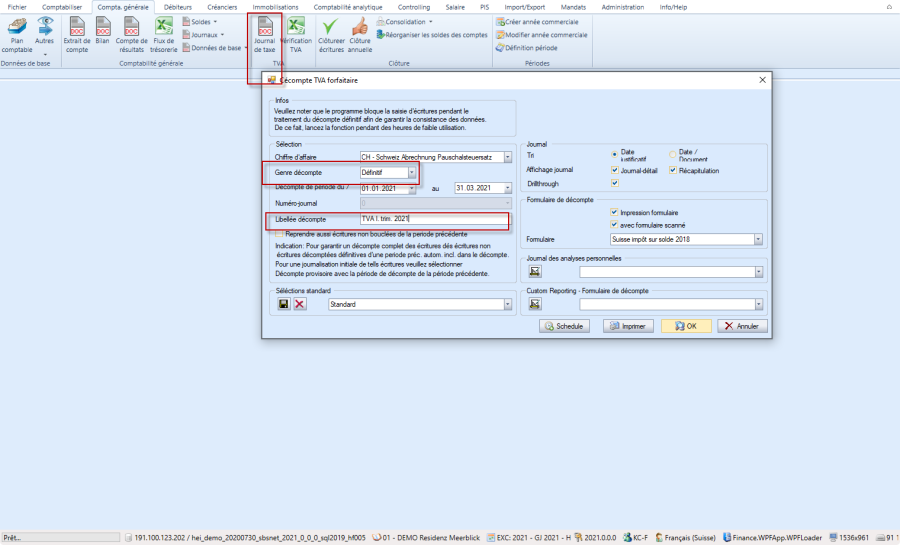Viewport: 900px width, 545px height.
Task: Open Réorganiser les soldes des comptes
Action: point(432,35)
